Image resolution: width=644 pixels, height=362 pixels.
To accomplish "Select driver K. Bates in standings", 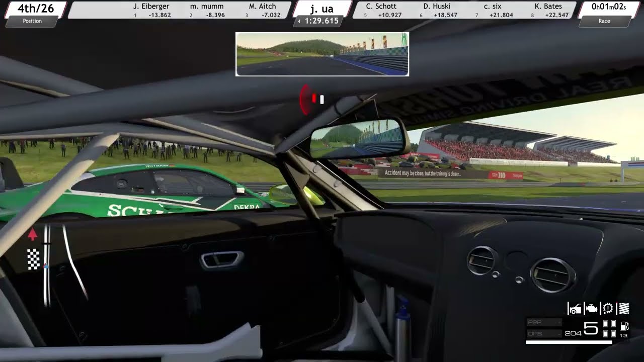I will coord(548,7).
